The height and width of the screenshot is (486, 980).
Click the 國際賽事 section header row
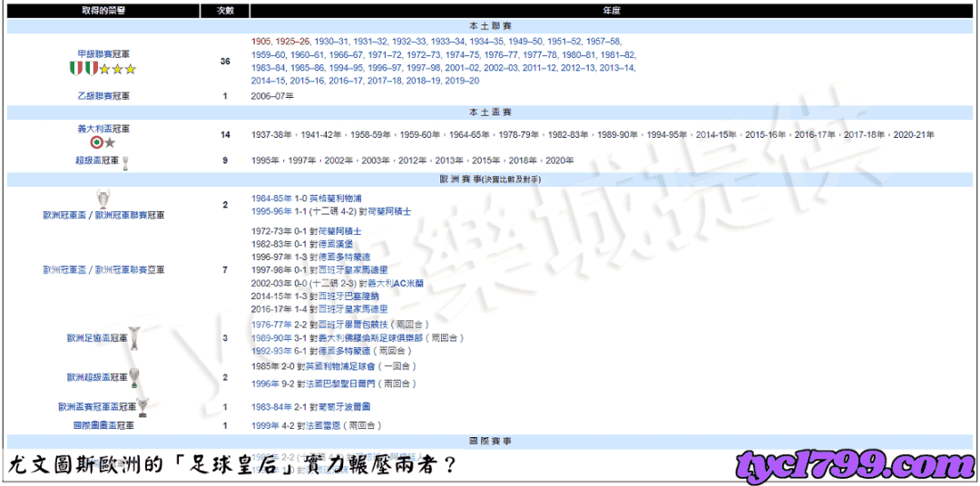(490, 441)
